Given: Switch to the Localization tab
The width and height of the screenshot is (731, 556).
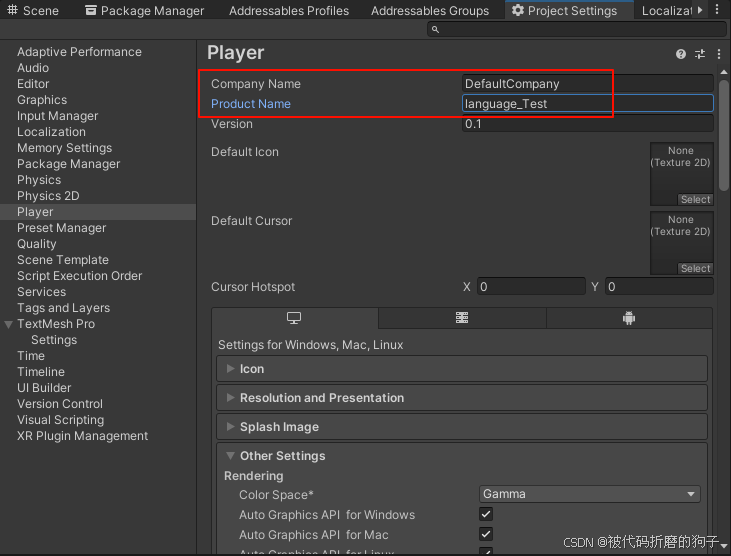Looking at the screenshot, I should 666,10.
